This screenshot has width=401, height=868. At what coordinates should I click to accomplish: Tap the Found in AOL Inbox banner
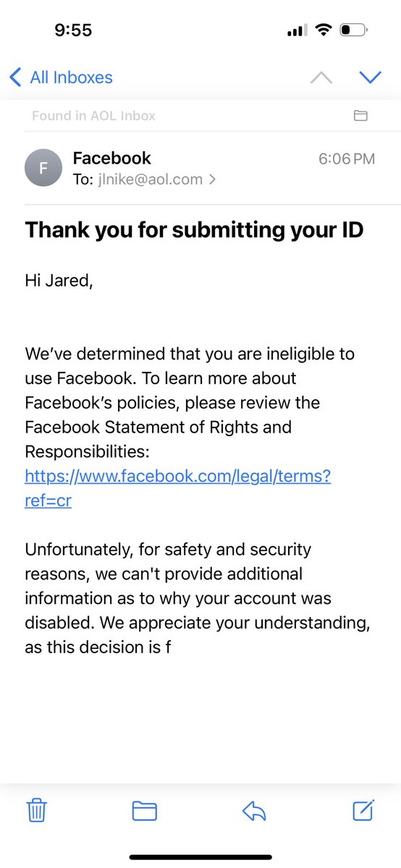[200, 116]
